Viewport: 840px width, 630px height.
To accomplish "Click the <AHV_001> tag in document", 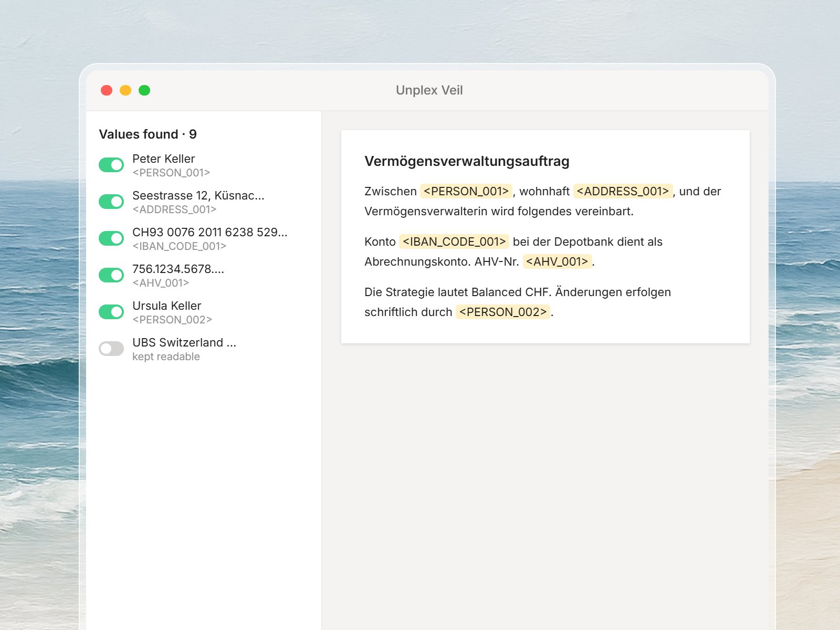I will (x=557, y=261).
